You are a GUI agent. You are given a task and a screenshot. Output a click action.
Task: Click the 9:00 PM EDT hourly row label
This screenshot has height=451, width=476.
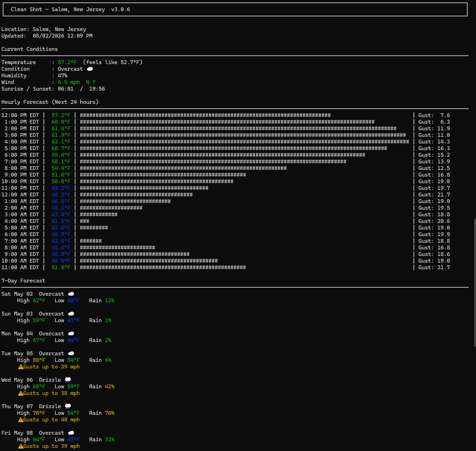pos(22,175)
